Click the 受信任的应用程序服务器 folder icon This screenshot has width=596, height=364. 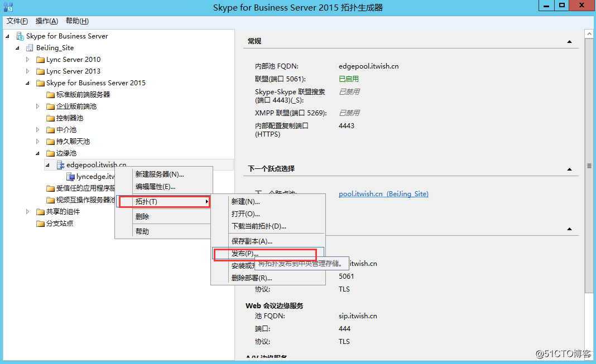point(50,188)
